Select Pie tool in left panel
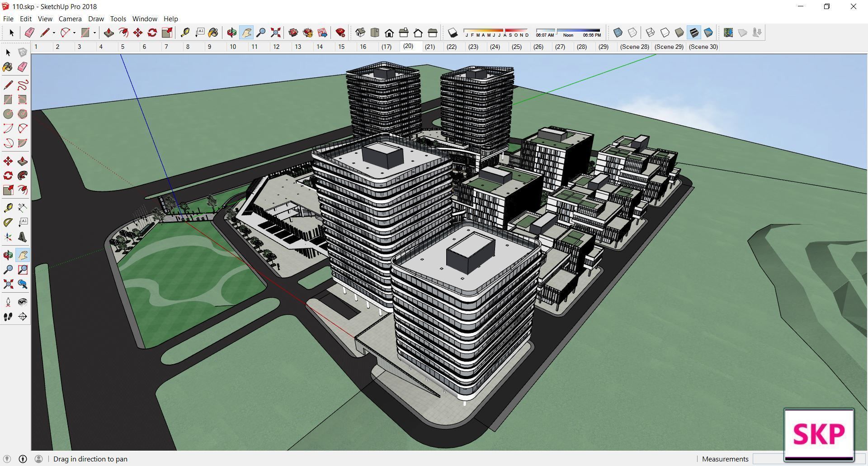This screenshot has height=466, width=868. [23, 143]
